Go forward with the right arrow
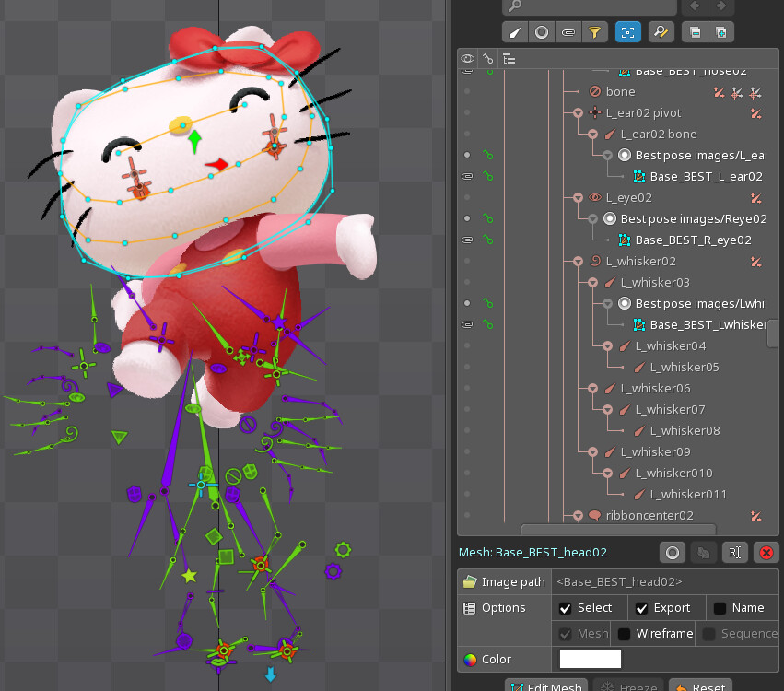784x691 pixels. click(721, 6)
